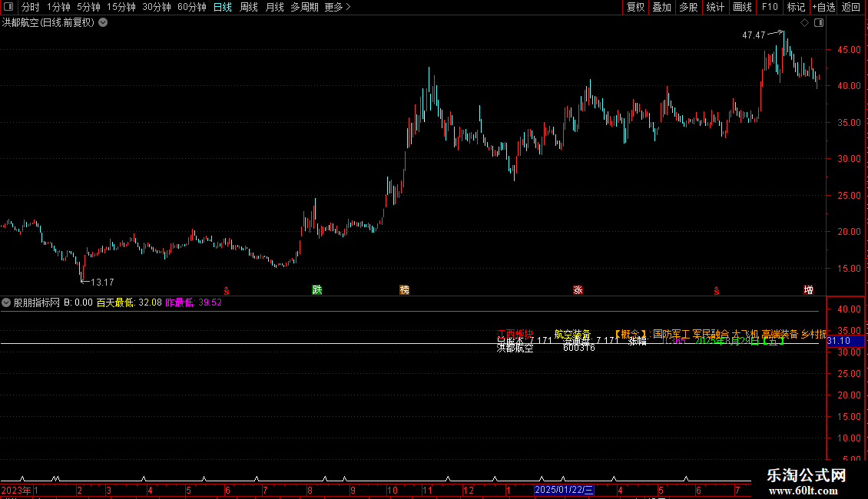Click the 昨最低: 39.52 readout

(x=194, y=302)
